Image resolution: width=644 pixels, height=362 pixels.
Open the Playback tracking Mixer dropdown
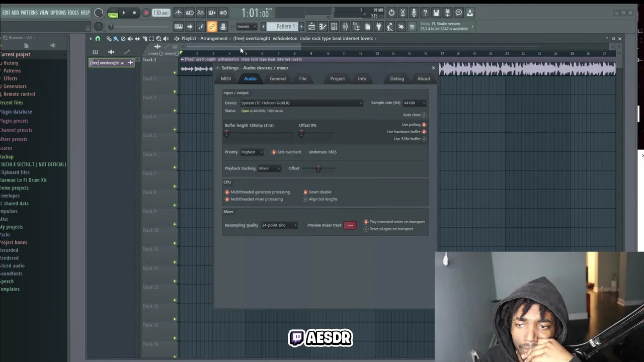(x=269, y=168)
